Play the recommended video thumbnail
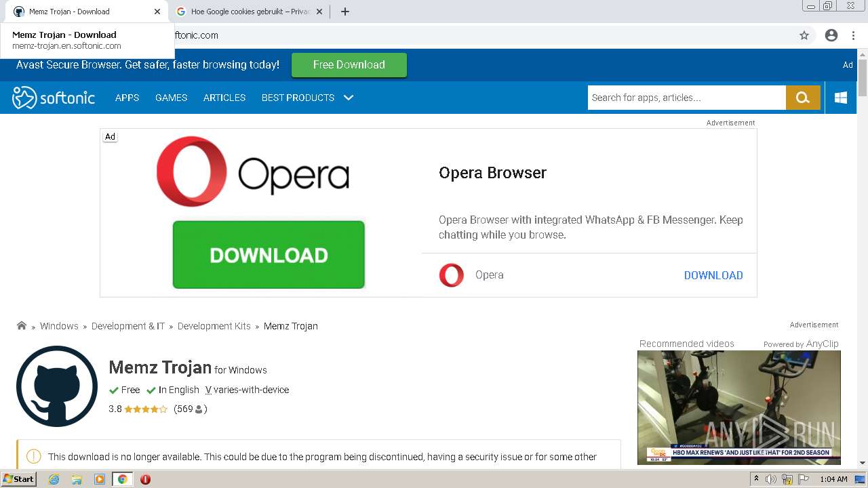Image resolution: width=868 pixels, height=488 pixels. [739, 407]
